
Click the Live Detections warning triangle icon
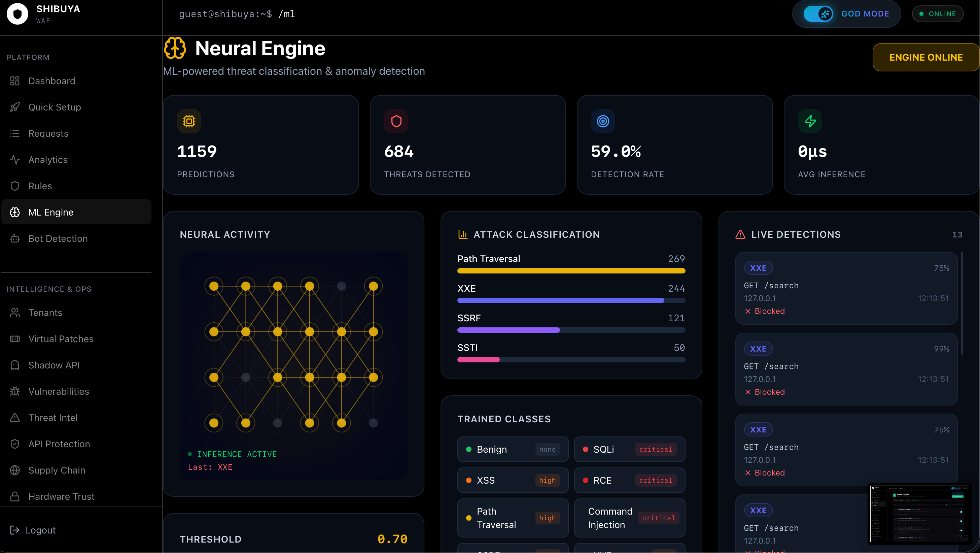point(740,234)
